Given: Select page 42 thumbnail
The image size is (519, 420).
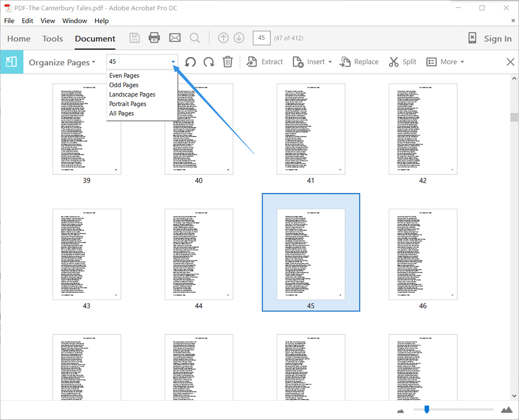Looking at the screenshot, I should point(422,129).
